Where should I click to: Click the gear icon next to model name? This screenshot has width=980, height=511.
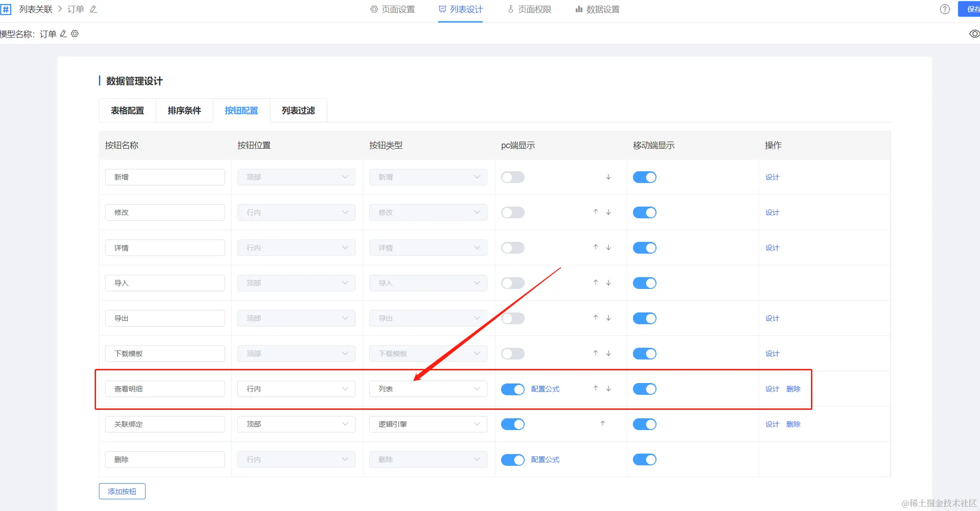75,34
